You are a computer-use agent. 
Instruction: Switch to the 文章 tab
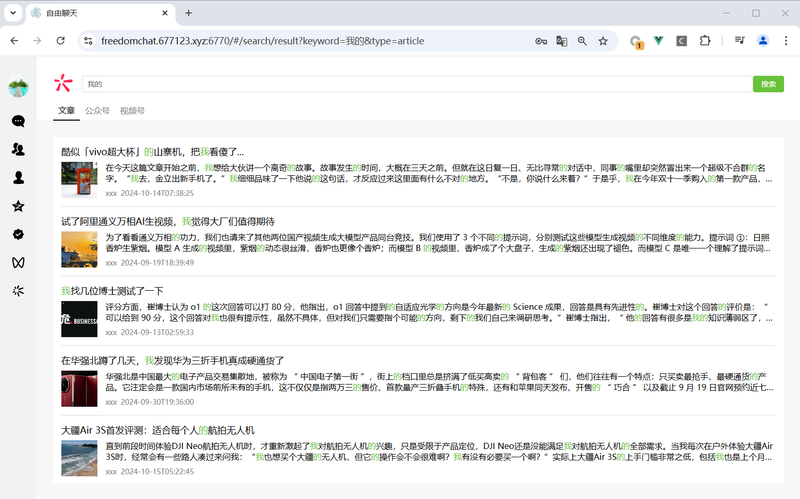coord(66,111)
